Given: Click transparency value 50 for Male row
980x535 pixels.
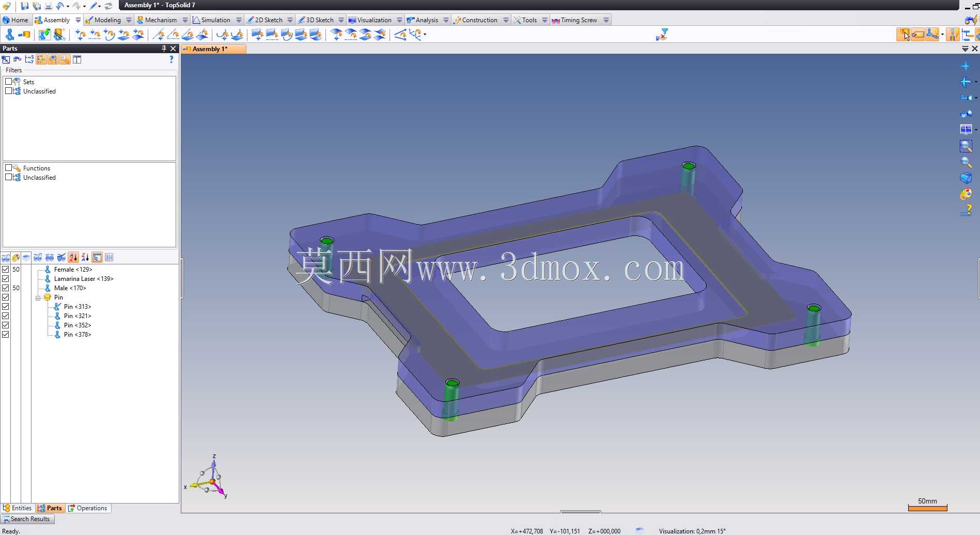Looking at the screenshot, I should click(x=16, y=288).
